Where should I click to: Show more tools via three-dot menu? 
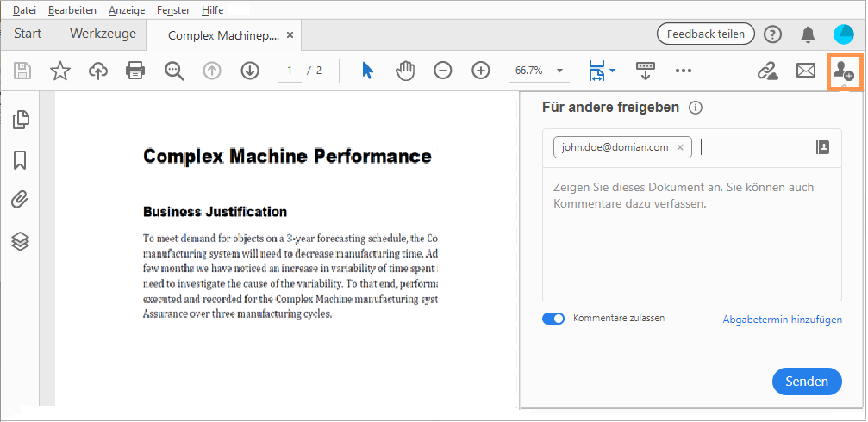pos(684,71)
